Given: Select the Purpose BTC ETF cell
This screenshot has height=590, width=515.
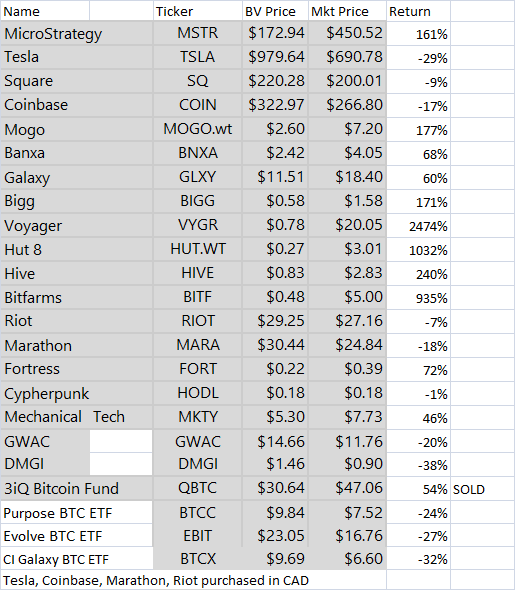Looking at the screenshot, I should click(77, 512).
